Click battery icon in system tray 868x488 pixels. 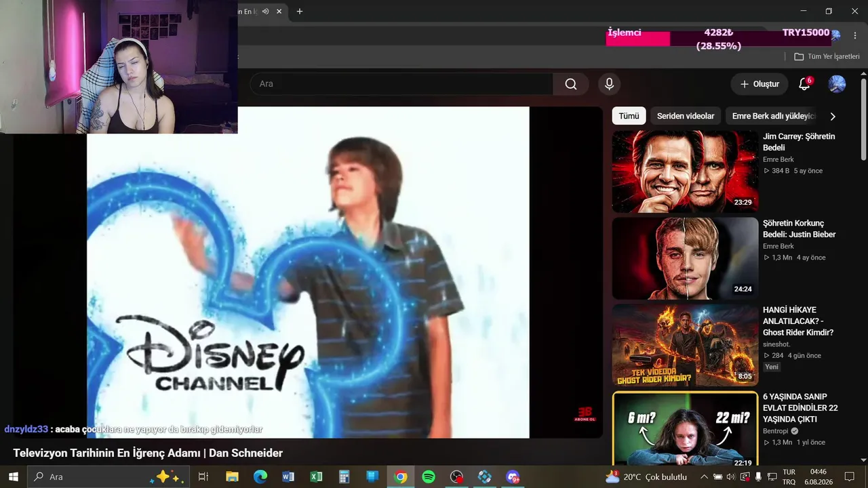coord(717,476)
